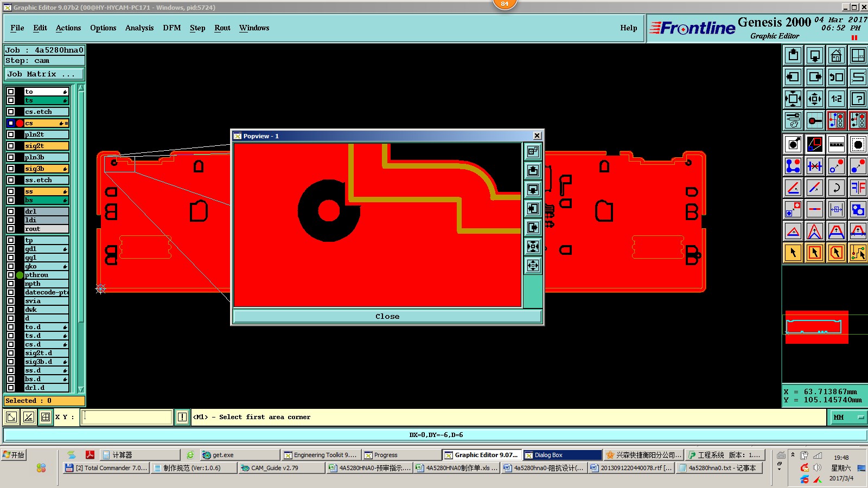Image resolution: width=868 pixels, height=488 pixels.
Task: Click the pan left icon in toolbar
Action: 793,77
